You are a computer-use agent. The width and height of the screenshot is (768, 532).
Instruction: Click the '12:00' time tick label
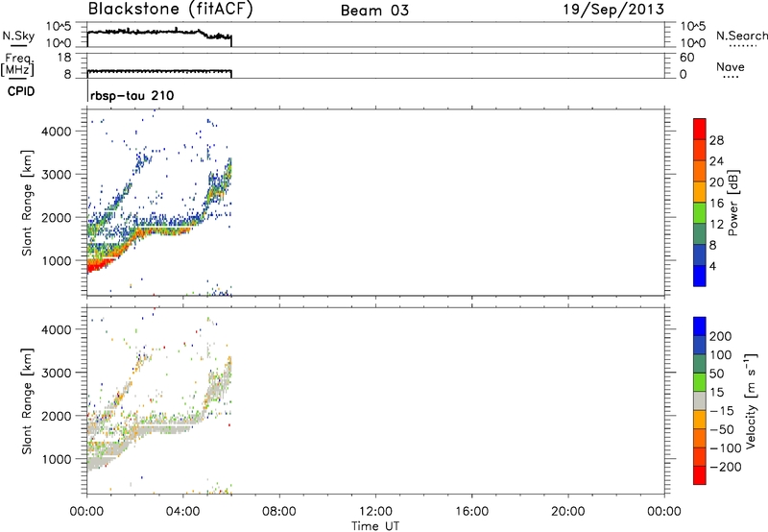tap(375, 512)
